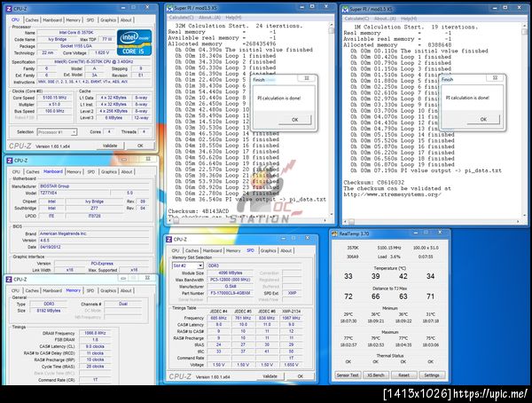Open RealTemp Settings
532x403 pixels.
tap(432, 375)
